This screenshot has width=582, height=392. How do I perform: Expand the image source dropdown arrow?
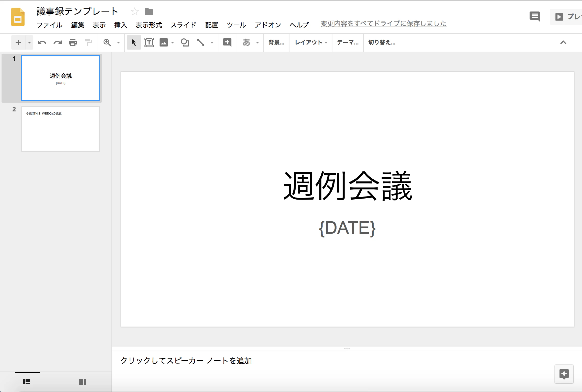173,43
